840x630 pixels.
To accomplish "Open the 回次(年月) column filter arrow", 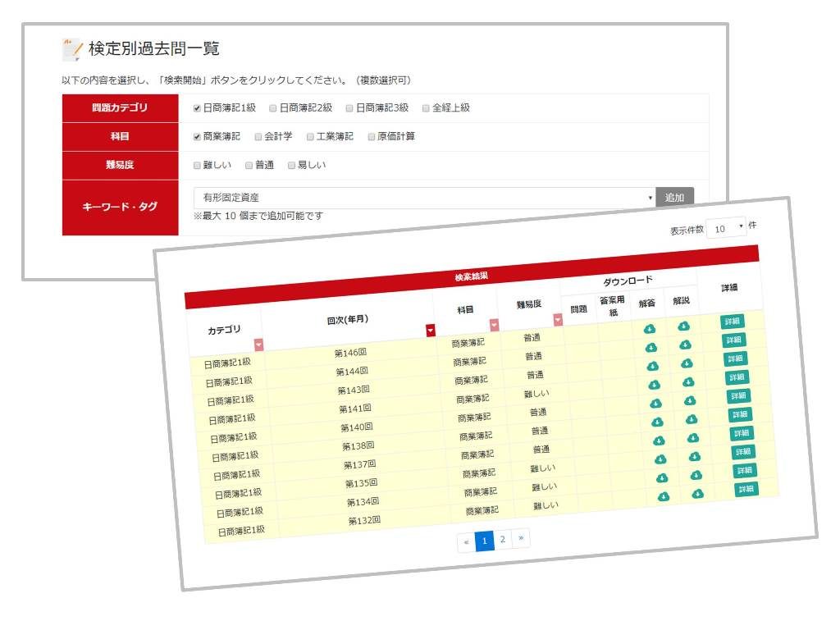I will 431,330.
